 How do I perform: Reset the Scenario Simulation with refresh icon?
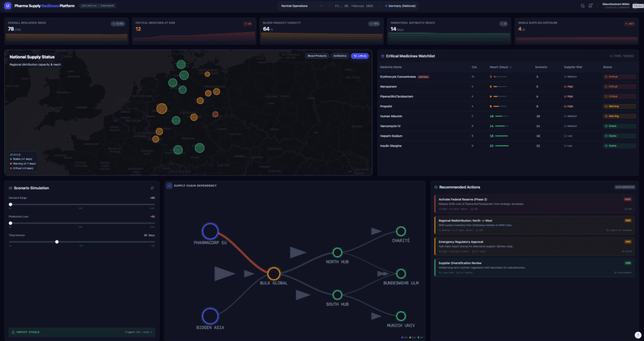pyautogui.click(x=152, y=187)
